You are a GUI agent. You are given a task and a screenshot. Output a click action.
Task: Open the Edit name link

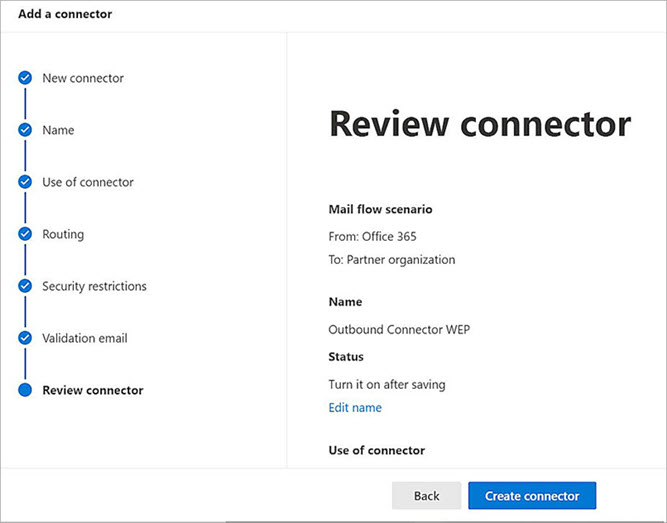(355, 408)
